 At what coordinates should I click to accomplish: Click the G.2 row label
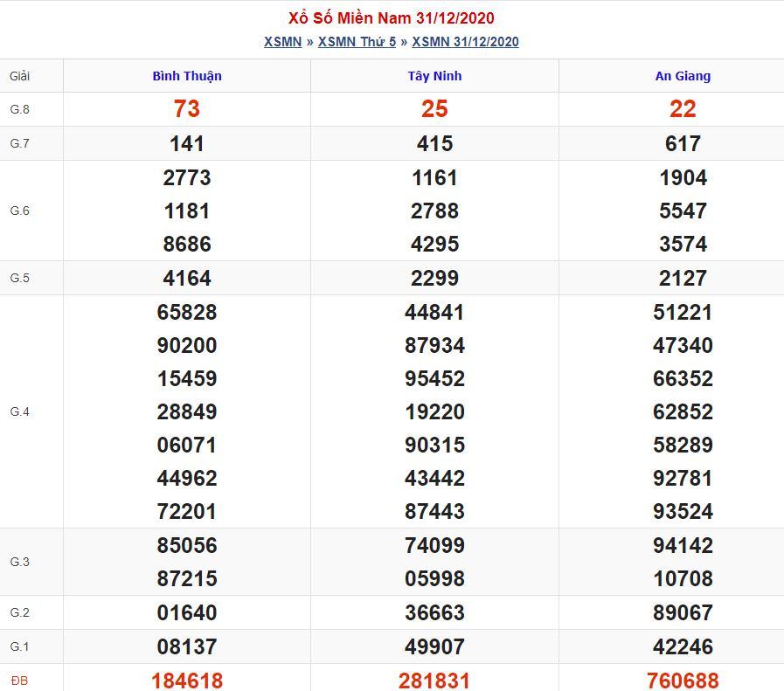point(19,612)
